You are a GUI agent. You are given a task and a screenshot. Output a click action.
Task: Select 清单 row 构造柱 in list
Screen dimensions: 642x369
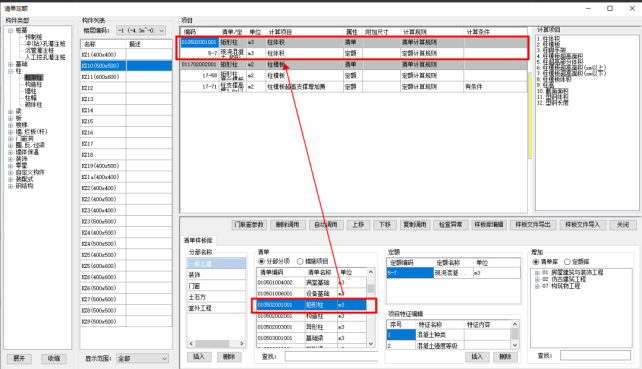(x=312, y=316)
